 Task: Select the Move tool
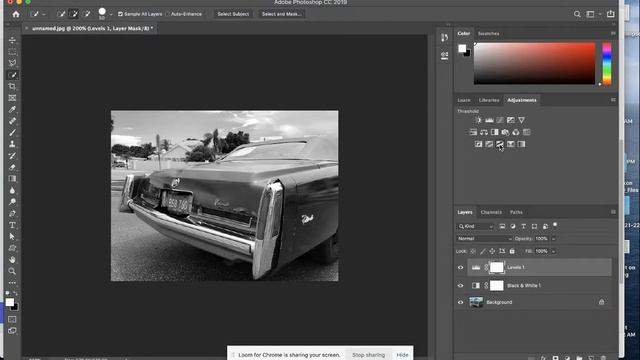(x=12, y=40)
